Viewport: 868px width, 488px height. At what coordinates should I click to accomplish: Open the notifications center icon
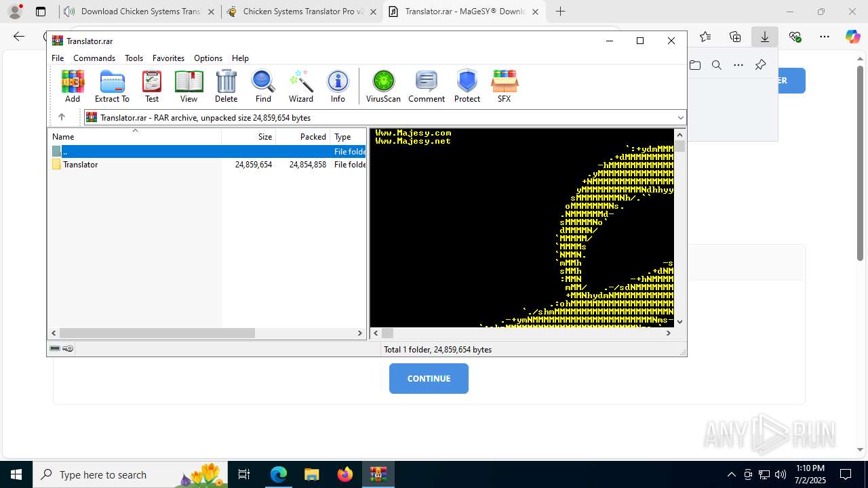[x=846, y=474]
